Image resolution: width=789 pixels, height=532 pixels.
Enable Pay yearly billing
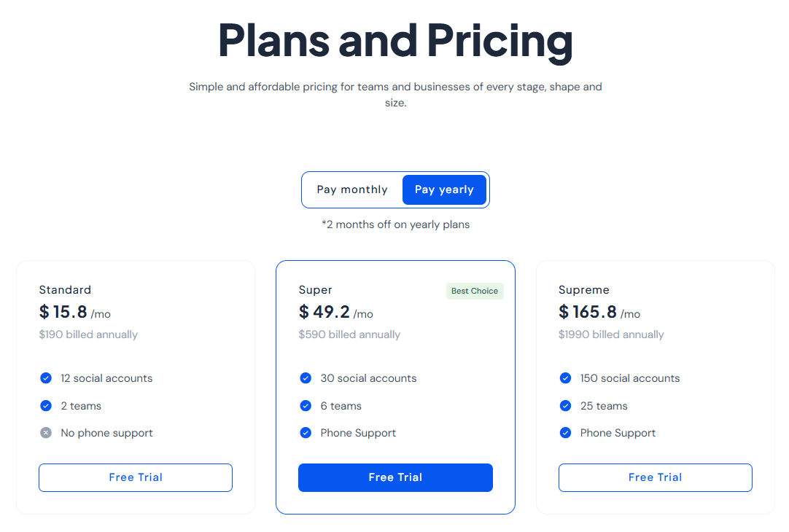click(444, 189)
